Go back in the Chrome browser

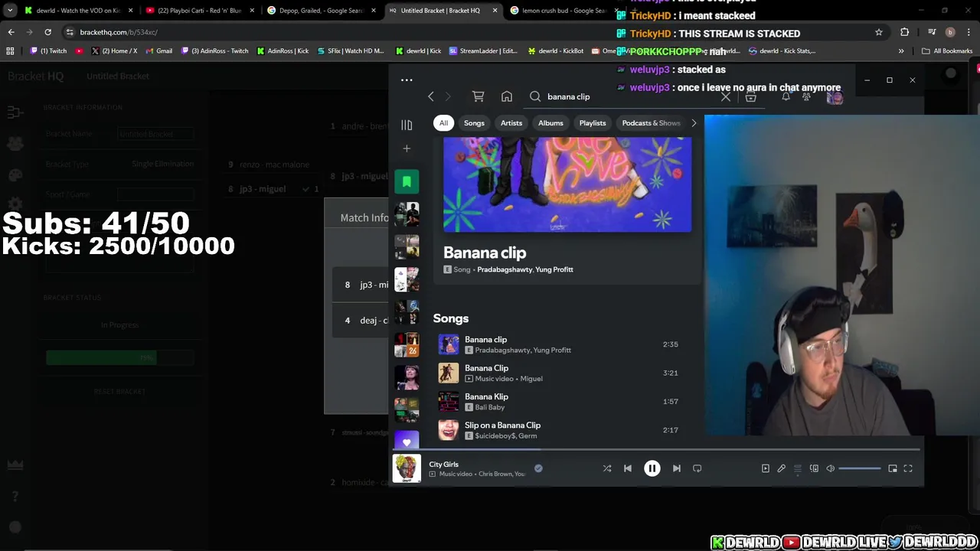[x=11, y=32]
